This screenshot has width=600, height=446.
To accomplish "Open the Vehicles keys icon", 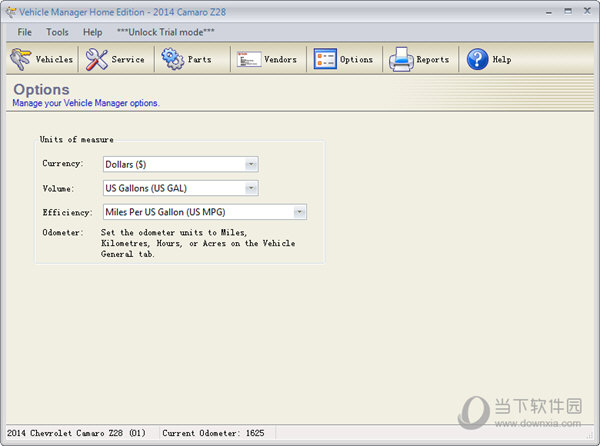I will point(20,59).
